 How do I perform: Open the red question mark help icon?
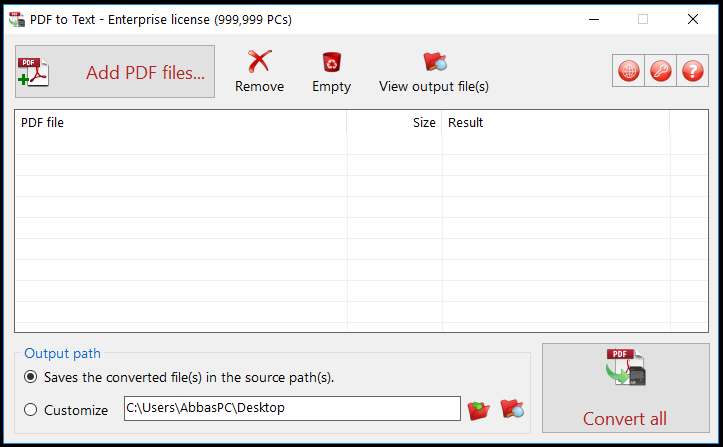pos(693,71)
